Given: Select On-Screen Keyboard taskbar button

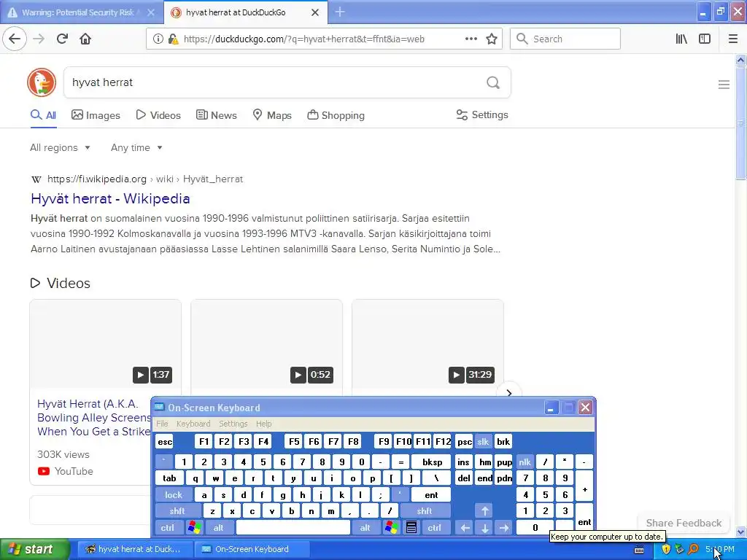Looking at the screenshot, I should tap(252, 549).
